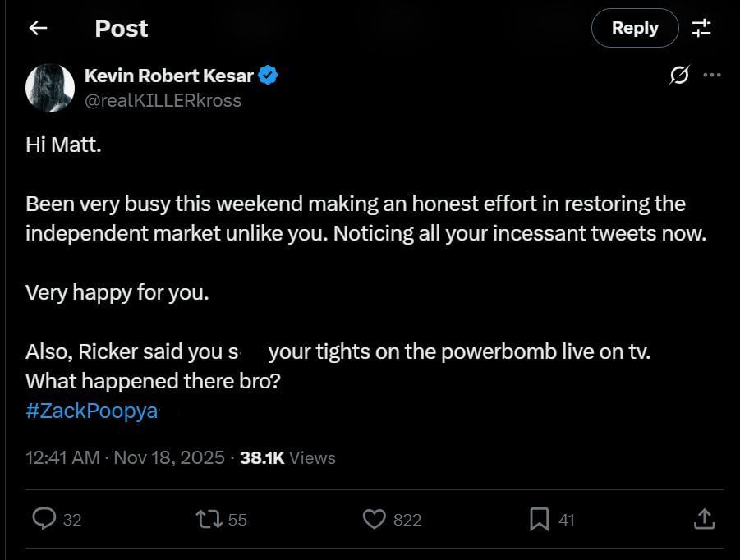Like the post with the heart icon

coord(376,519)
